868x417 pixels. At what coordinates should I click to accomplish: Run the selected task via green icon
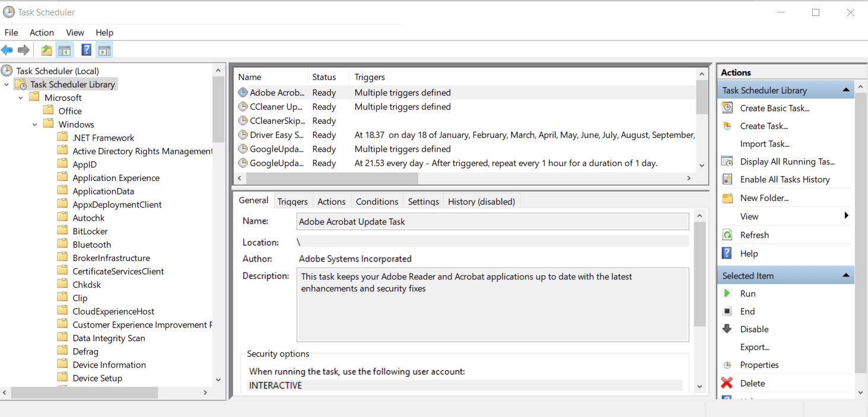pyautogui.click(x=727, y=294)
